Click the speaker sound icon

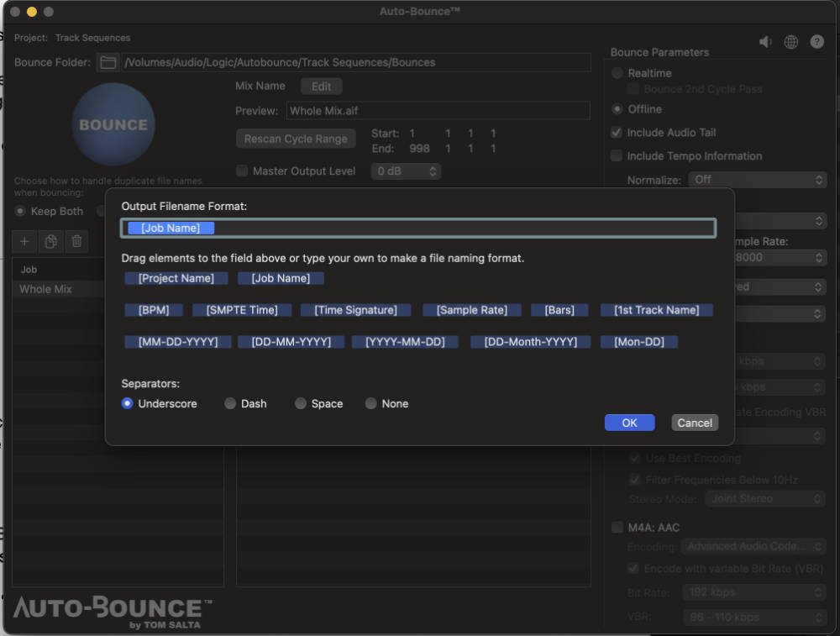[765, 42]
